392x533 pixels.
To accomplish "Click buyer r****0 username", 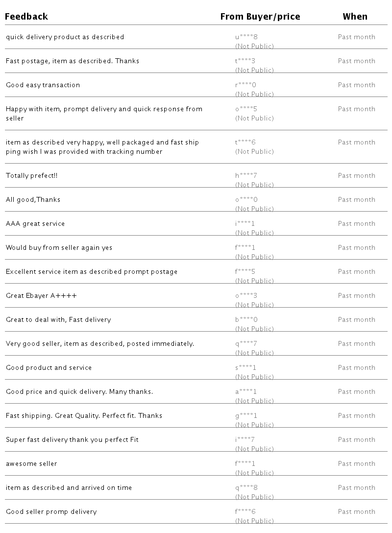I will pos(246,85).
